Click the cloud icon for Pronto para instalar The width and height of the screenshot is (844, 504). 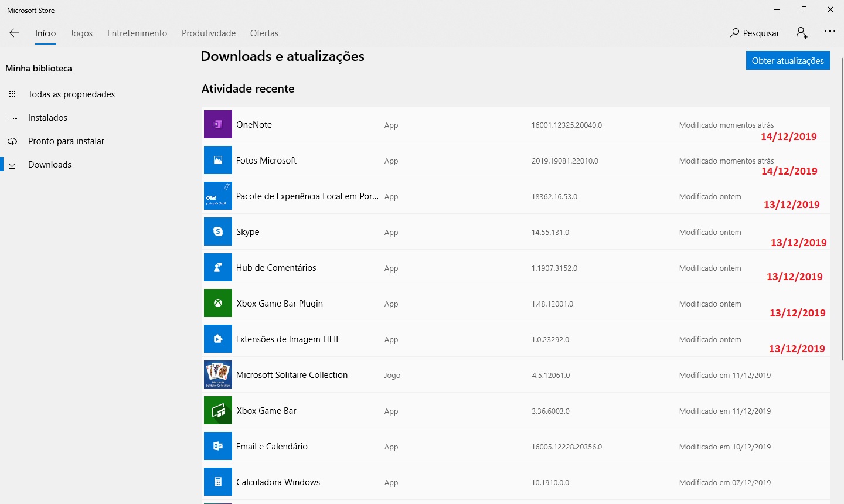pos(12,141)
